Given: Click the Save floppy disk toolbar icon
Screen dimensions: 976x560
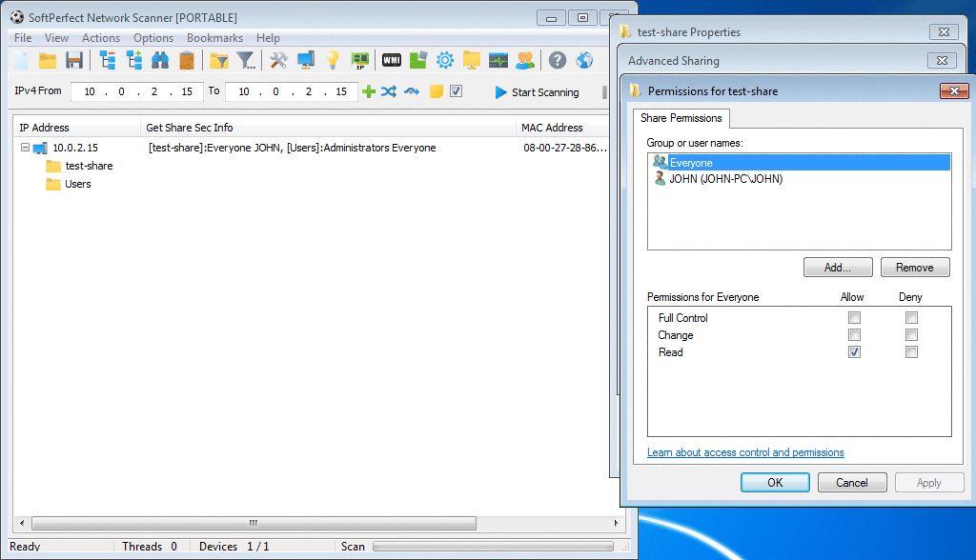Looking at the screenshot, I should click(x=74, y=60).
